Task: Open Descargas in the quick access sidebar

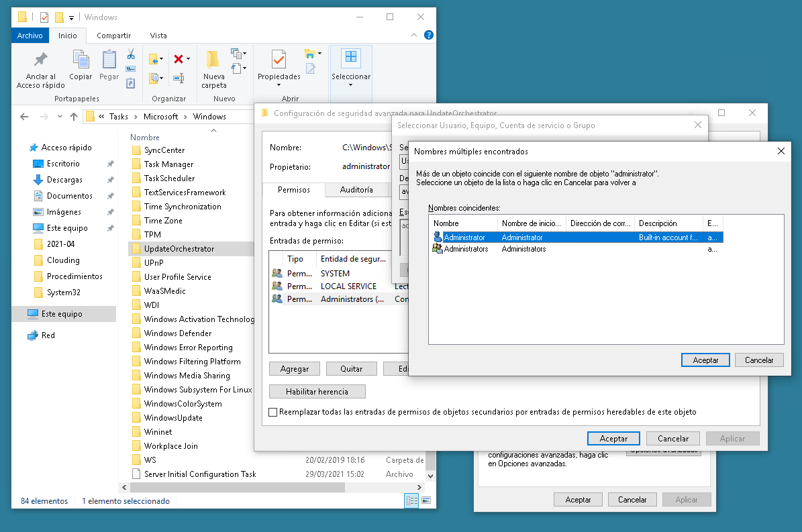Action: pyautogui.click(x=64, y=180)
